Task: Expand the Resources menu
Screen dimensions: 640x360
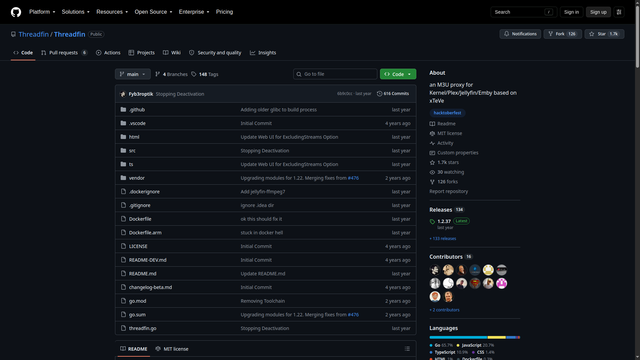Action: [112, 12]
